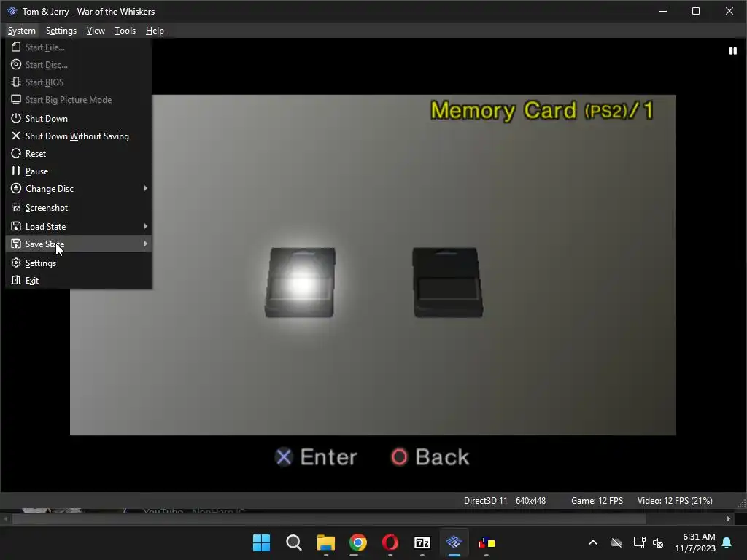This screenshot has width=747, height=560.
Task: Click the Memory Card (PS2)/1 title
Action: point(542,111)
